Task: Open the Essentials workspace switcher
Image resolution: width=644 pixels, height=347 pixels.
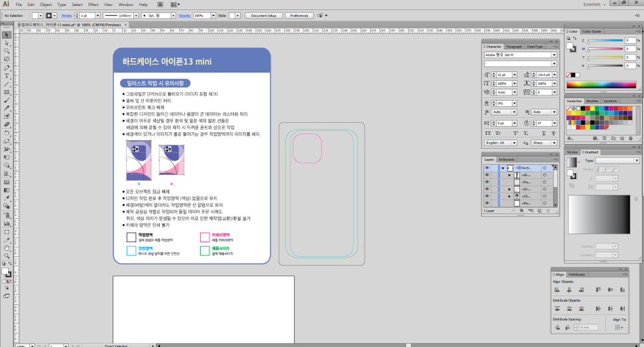Action: (x=594, y=5)
